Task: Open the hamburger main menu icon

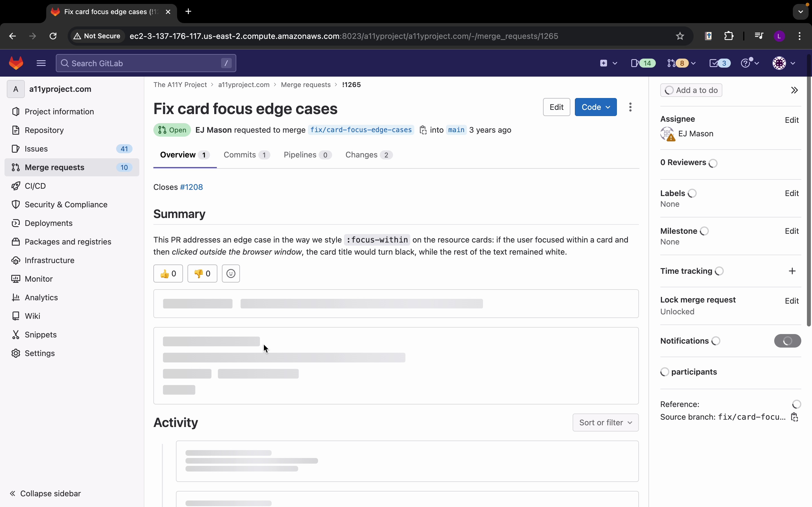Action: pyautogui.click(x=41, y=63)
